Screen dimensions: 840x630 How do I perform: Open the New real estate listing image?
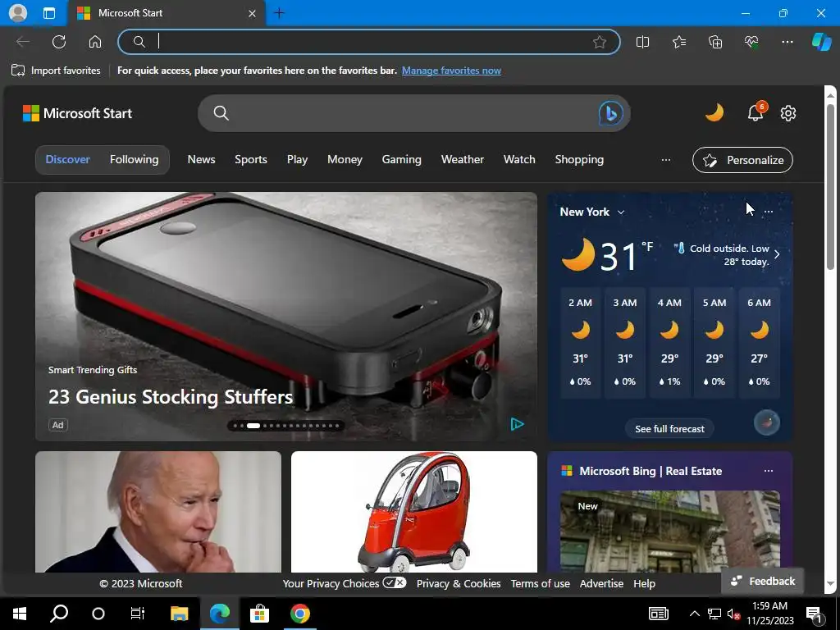[x=669, y=532]
